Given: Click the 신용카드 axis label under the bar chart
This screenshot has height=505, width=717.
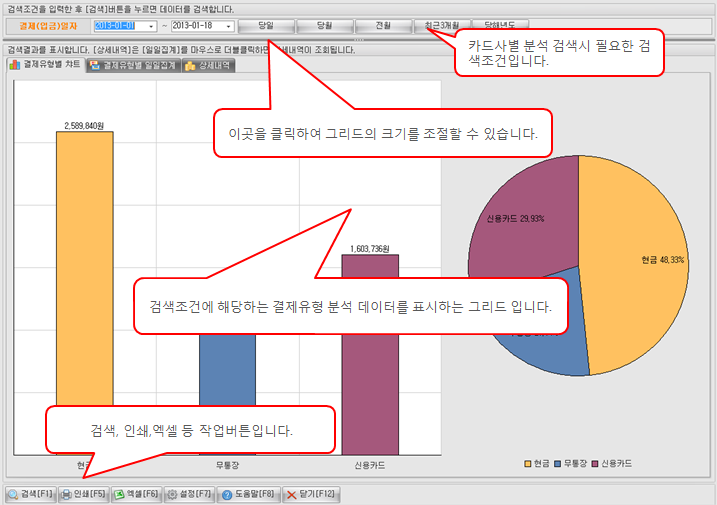Looking at the screenshot, I should (x=370, y=465).
